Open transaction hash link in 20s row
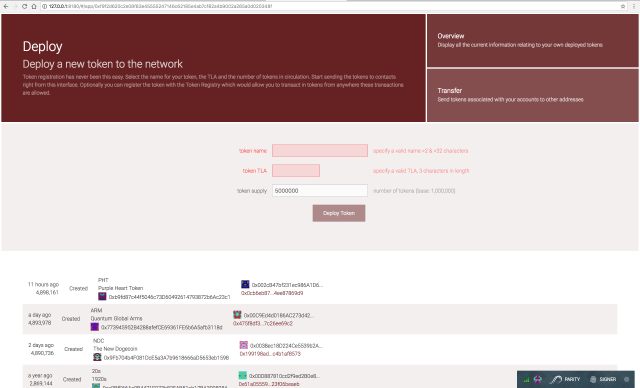 pyautogui.click(x=269, y=384)
